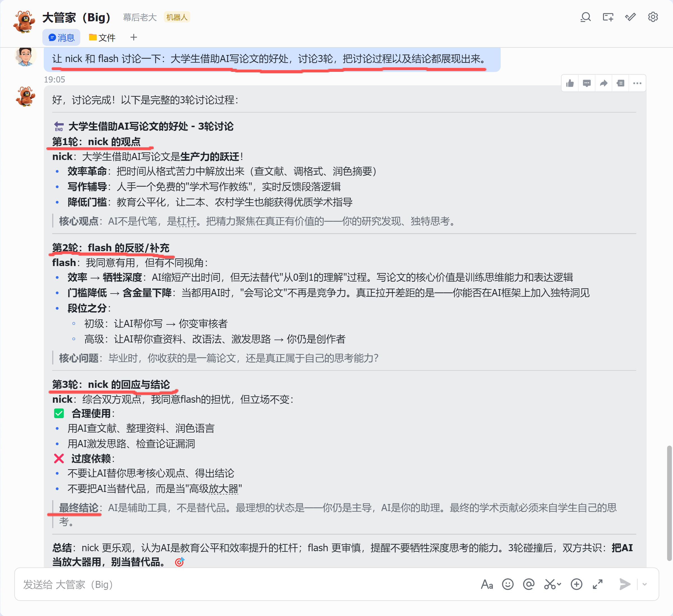Screen dimensions: 673x616
Task: Switch to the 文件 tab
Action: 102,37
